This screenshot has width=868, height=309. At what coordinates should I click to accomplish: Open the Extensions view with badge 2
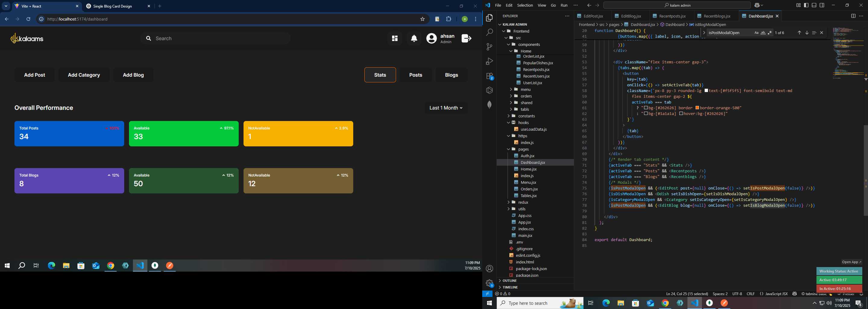click(489, 76)
